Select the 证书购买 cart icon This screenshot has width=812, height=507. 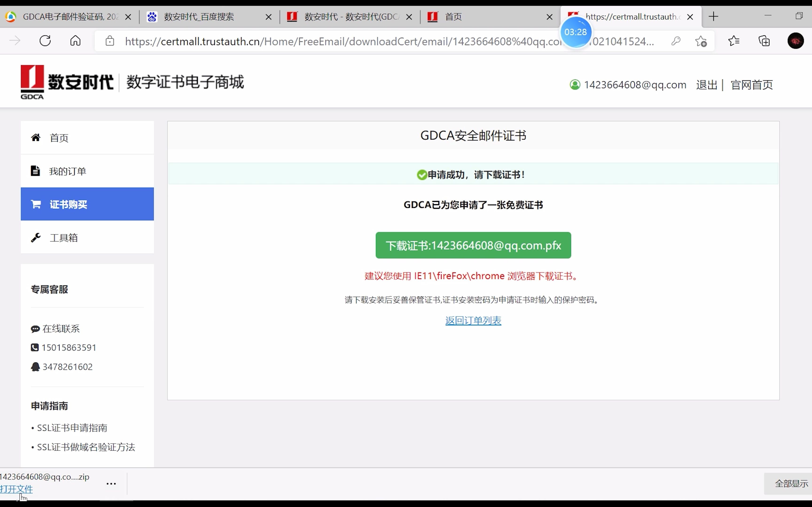click(x=36, y=204)
